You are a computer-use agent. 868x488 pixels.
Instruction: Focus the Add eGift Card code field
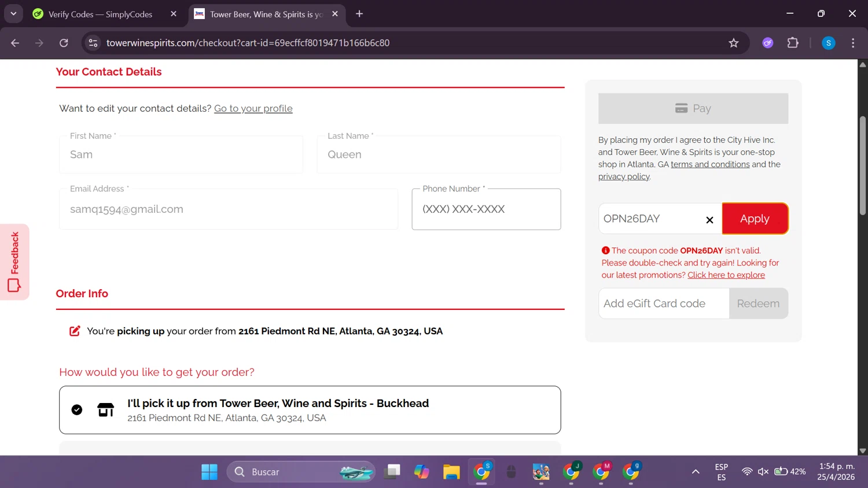(x=664, y=304)
